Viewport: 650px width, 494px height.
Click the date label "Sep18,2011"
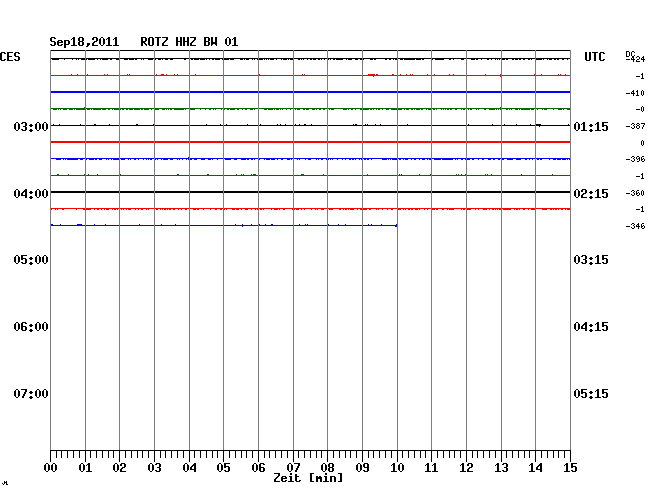[x=84, y=42]
